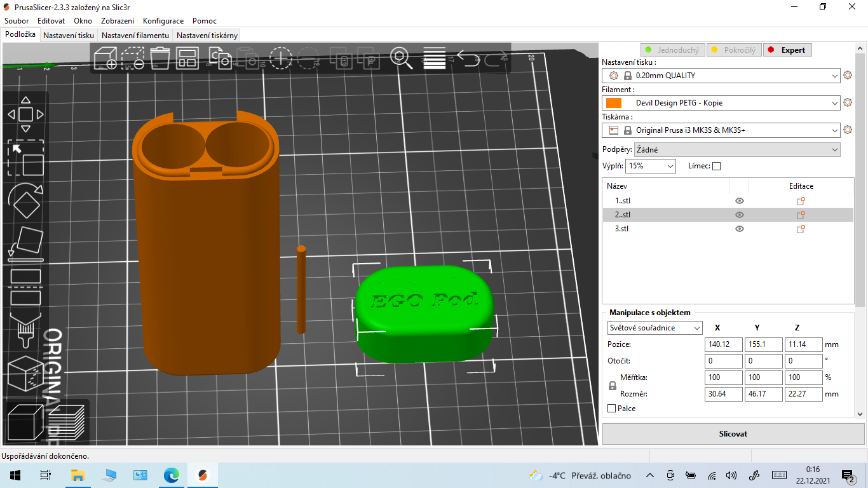Hide 1..stl with its eye icon
Viewport: 868px width, 488px height.
tap(740, 201)
